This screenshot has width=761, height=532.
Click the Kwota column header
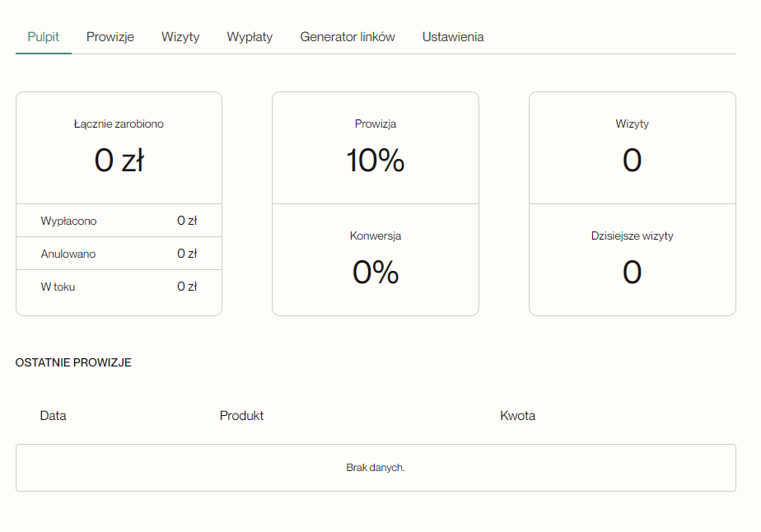tap(517, 416)
